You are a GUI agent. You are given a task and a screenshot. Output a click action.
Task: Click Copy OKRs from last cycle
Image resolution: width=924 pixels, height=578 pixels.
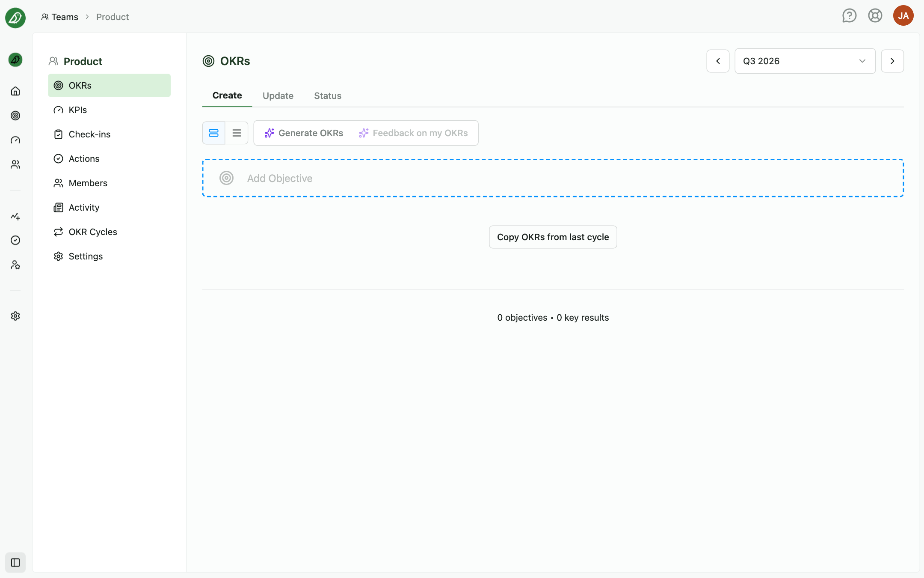[553, 237]
